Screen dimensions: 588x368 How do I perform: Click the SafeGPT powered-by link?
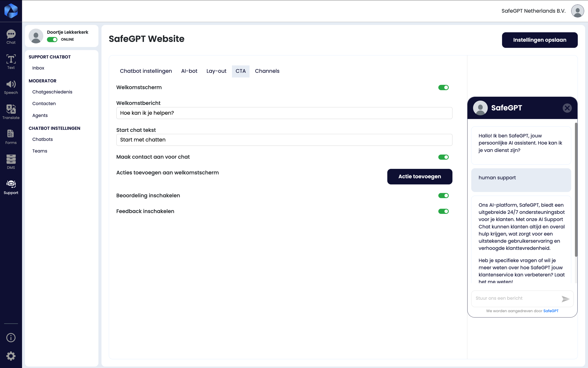551,311
